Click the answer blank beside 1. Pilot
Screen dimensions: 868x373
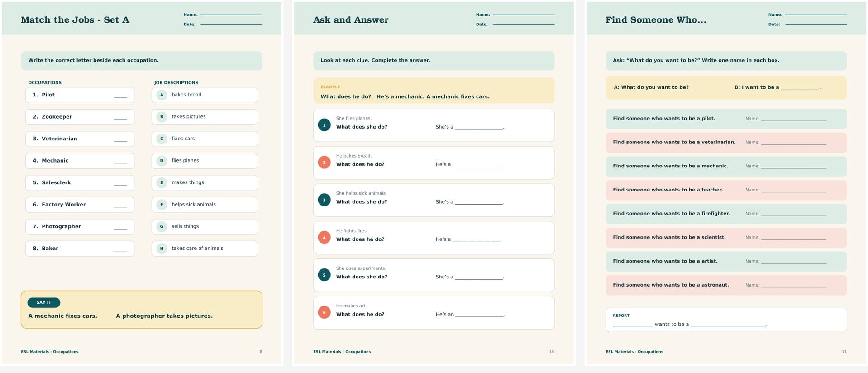[x=120, y=96]
